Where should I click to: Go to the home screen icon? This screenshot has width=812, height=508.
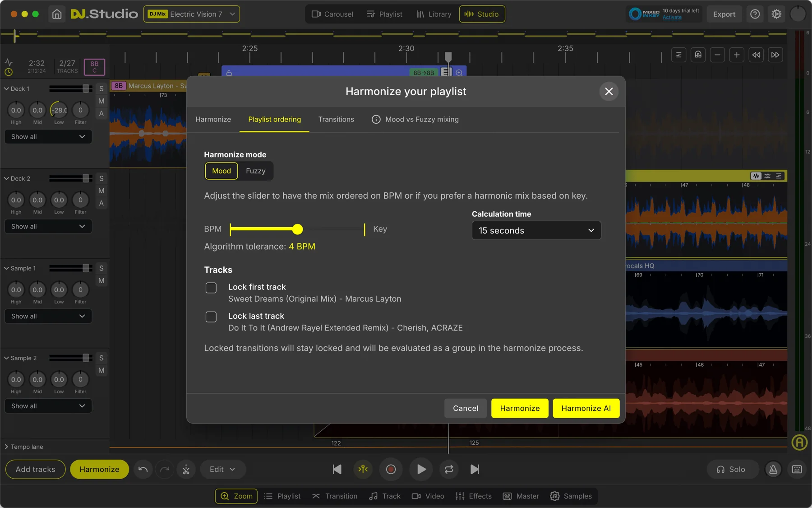click(57, 14)
